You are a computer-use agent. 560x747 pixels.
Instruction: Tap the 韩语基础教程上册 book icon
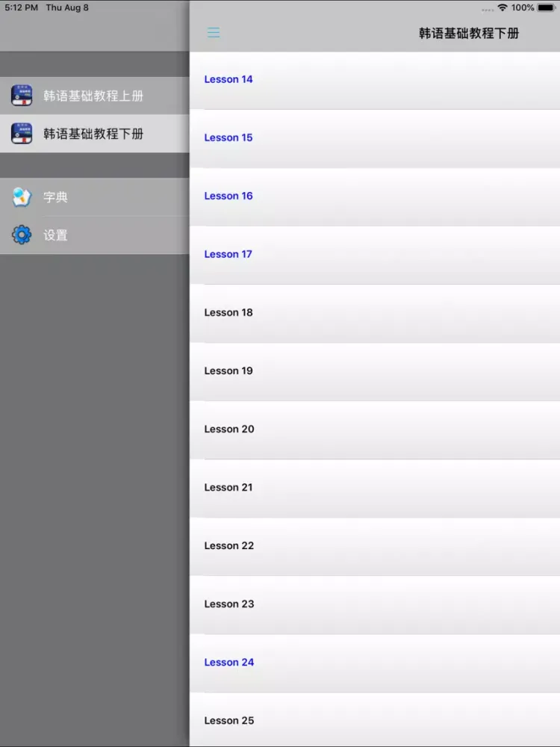22,96
